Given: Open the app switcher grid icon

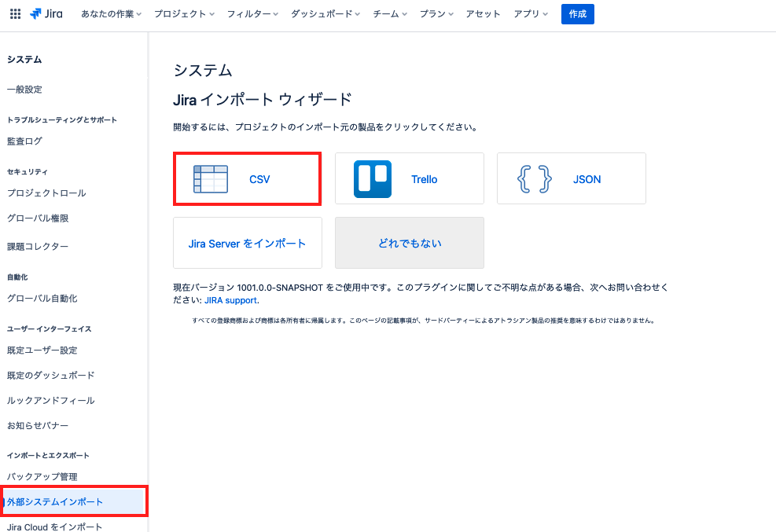Looking at the screenshot, I should coord(16,14).
